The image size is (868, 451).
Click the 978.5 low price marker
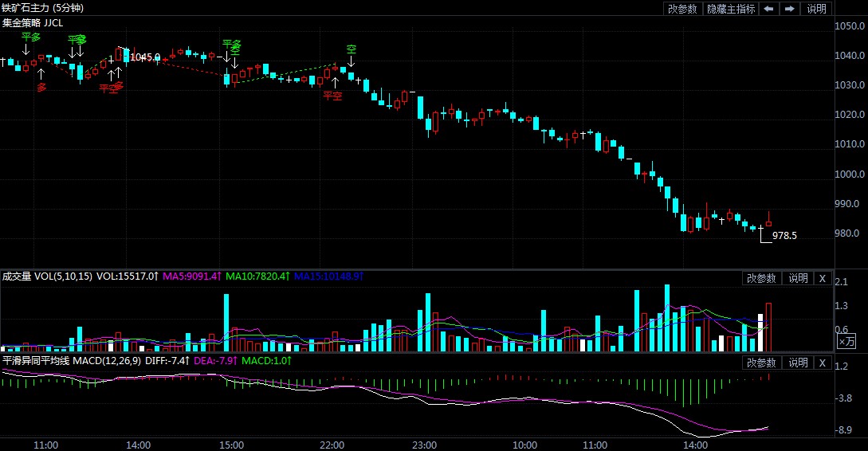click(784, 236)
